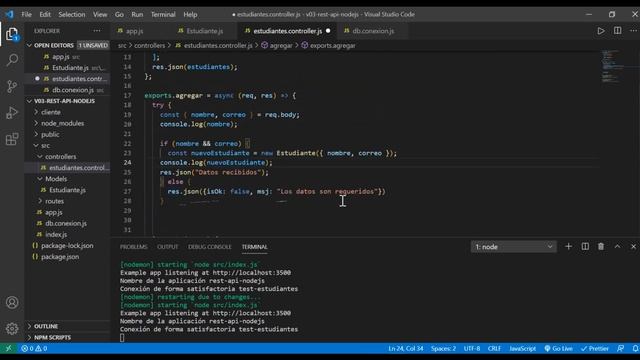Switch to the Estudiante.js editor tab
Image resolution: width=640 pixels, height=360 pixels.
pos(204,31)
